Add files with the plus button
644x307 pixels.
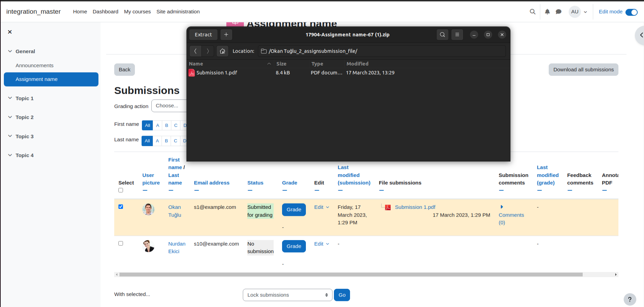(226, 34)
